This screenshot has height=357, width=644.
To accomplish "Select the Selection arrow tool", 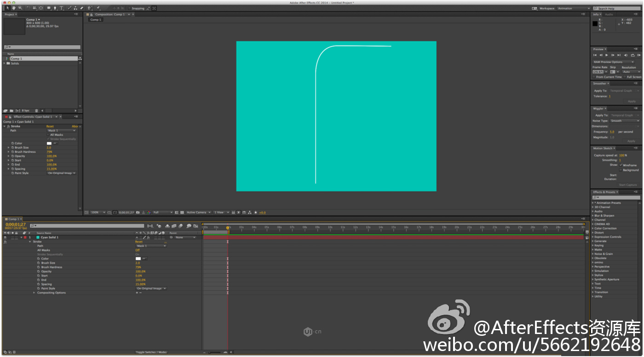I will [8, 8].
